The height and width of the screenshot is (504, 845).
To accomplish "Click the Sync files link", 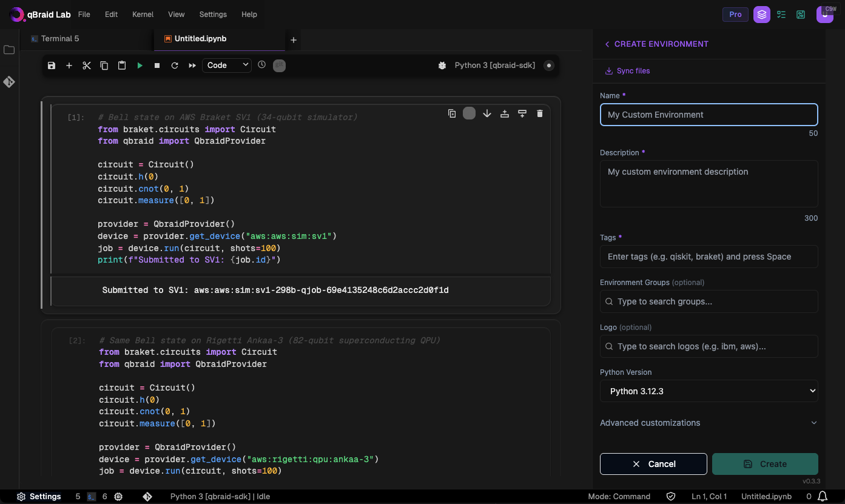I will point(627,71).
